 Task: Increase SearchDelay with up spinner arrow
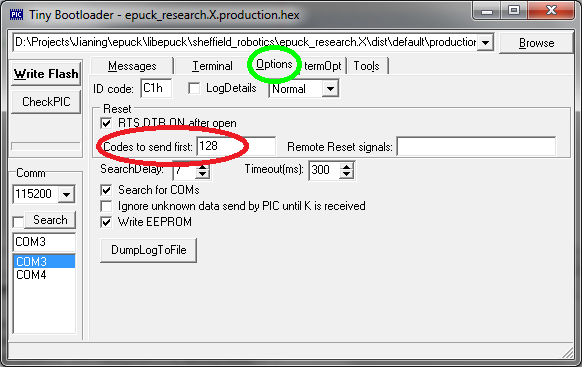pos(203,167)
